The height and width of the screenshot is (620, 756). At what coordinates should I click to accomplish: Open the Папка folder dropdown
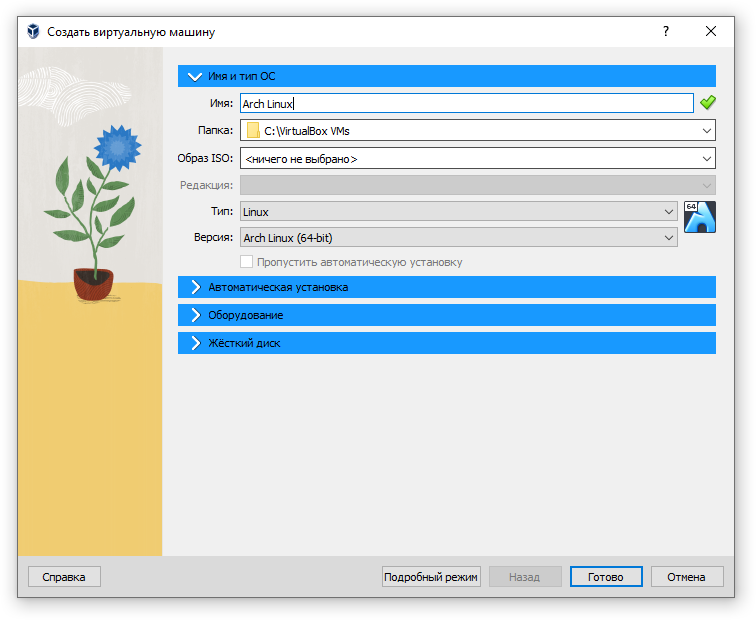(x=478, y=131)
